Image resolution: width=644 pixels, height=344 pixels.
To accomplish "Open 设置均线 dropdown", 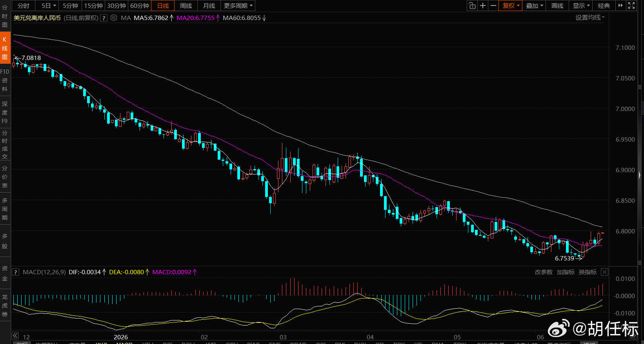I will pyautogui.click(x=590, y=17).
